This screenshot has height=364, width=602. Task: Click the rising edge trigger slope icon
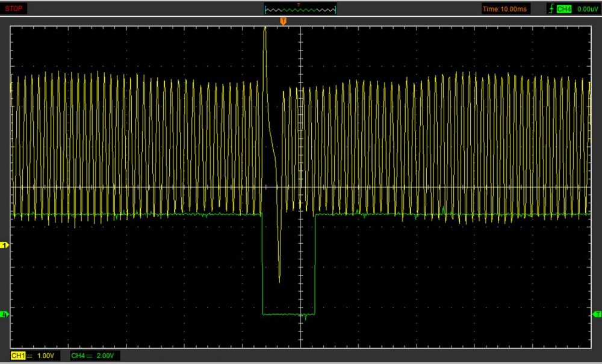(x=551, y=8)
